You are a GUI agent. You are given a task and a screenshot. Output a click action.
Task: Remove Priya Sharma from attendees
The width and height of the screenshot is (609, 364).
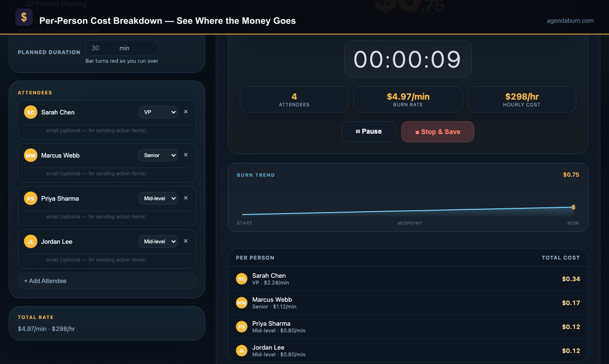click(x=186, y=198)
